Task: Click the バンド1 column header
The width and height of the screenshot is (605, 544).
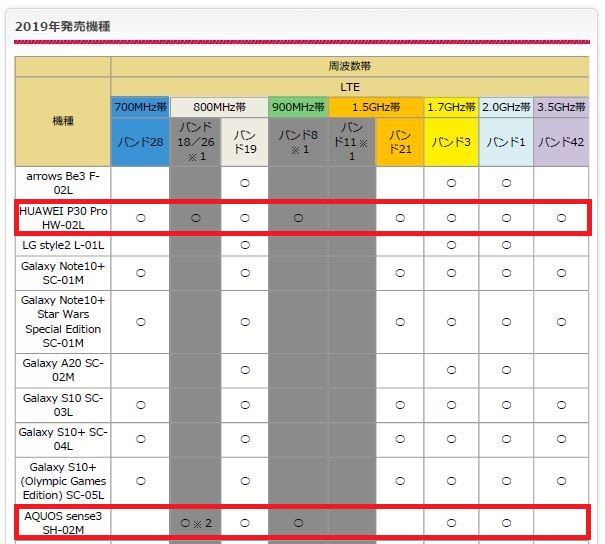Action: tap(506, 142)
